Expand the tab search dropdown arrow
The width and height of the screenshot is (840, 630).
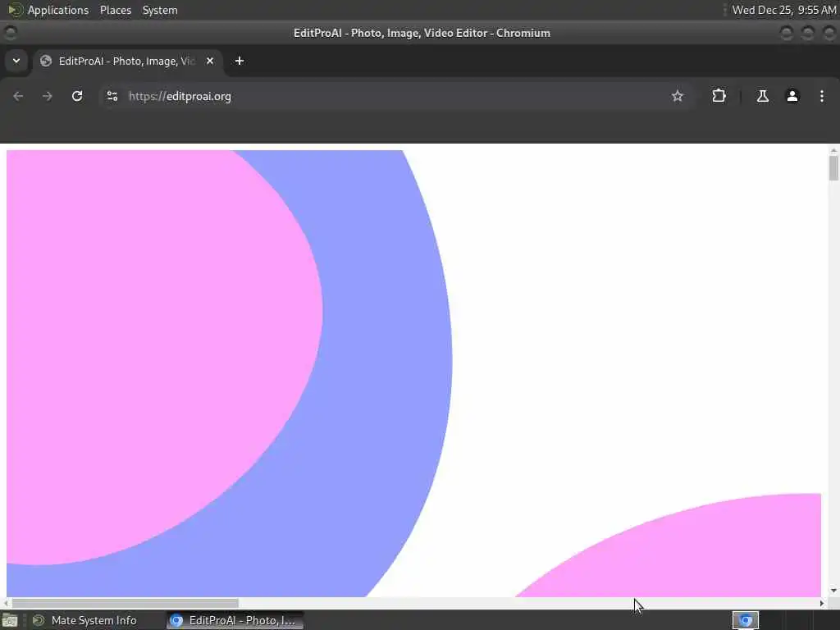pyautogui.click(x=16, y=61)
